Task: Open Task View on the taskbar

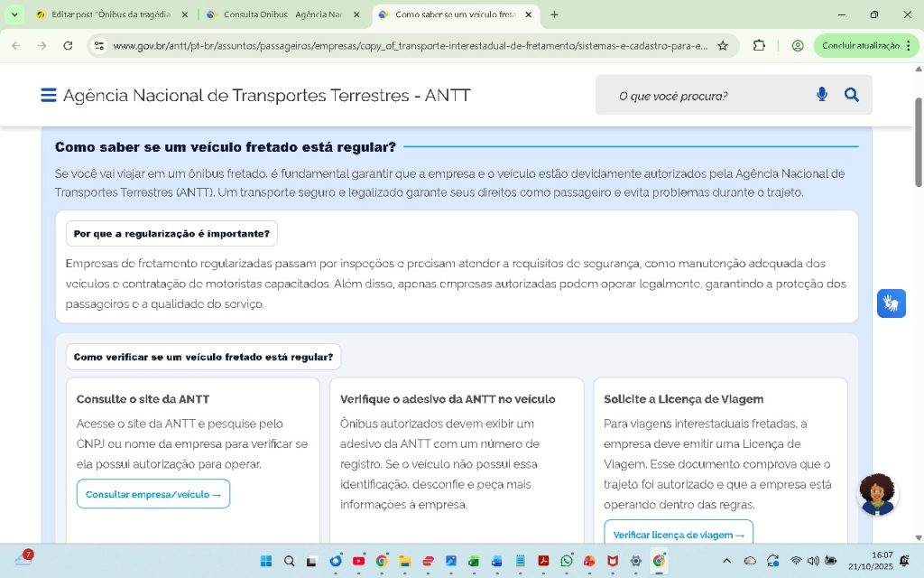Action: pos(312,560)
